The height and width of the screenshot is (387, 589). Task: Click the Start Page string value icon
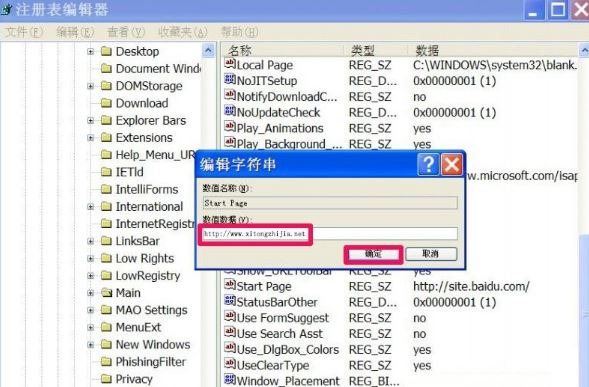click(230, 285)
